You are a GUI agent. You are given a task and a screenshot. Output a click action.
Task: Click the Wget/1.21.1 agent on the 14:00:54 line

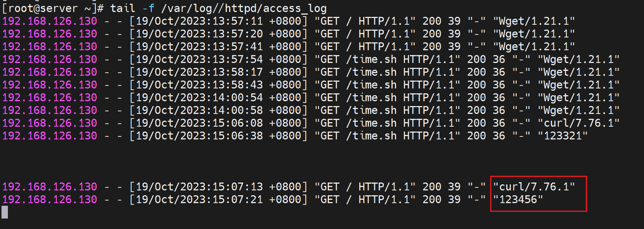coord(578,97)
